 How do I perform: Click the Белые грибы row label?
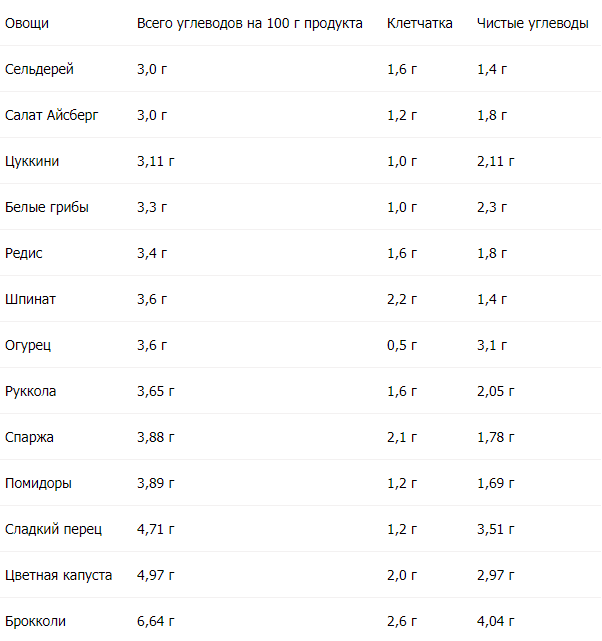[47, 207]
